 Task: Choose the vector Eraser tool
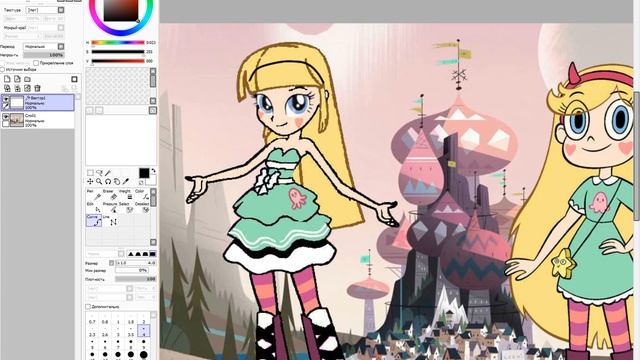pos(110,195)
